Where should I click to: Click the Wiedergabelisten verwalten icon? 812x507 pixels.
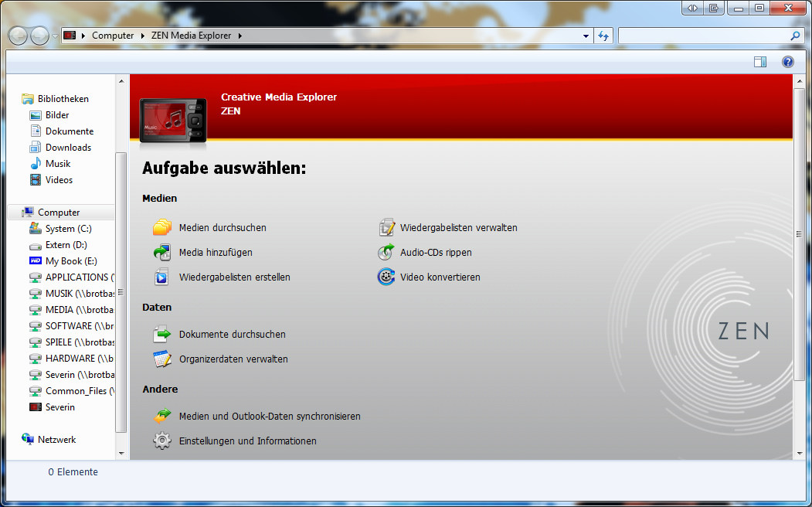coord(386,227)
